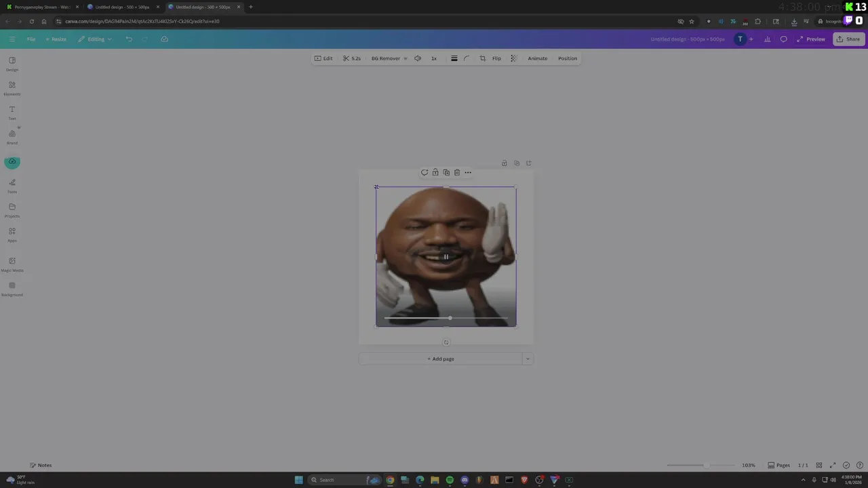Expand the Add page dropdown arrow
The image size is (868, 488).
(528, 359)
